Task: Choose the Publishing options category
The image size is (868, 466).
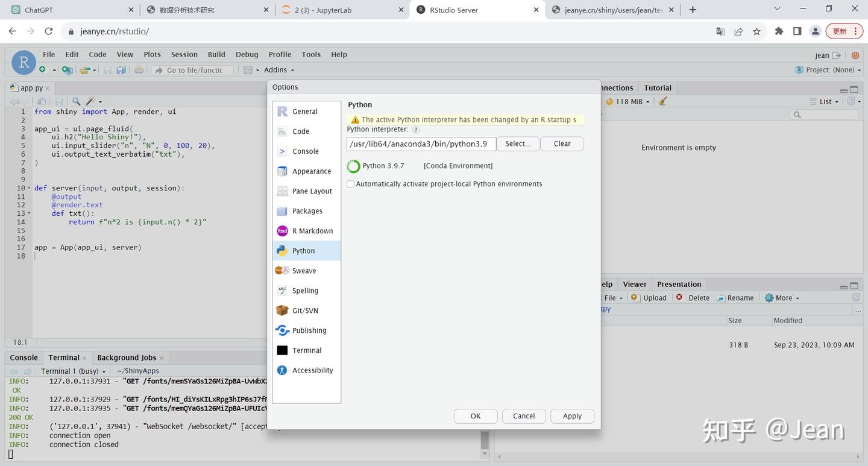Action: (x=306, y=330)
